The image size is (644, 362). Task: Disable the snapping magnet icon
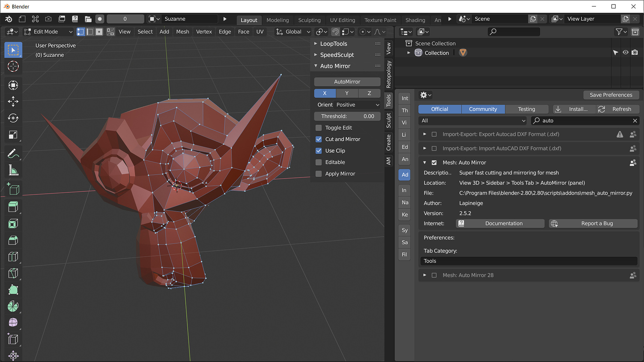pos(335,32)
